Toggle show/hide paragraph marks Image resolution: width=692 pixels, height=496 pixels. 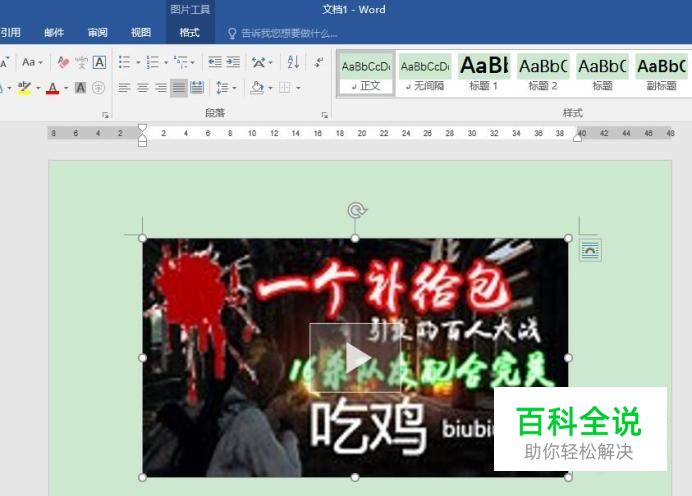(318, 62)
